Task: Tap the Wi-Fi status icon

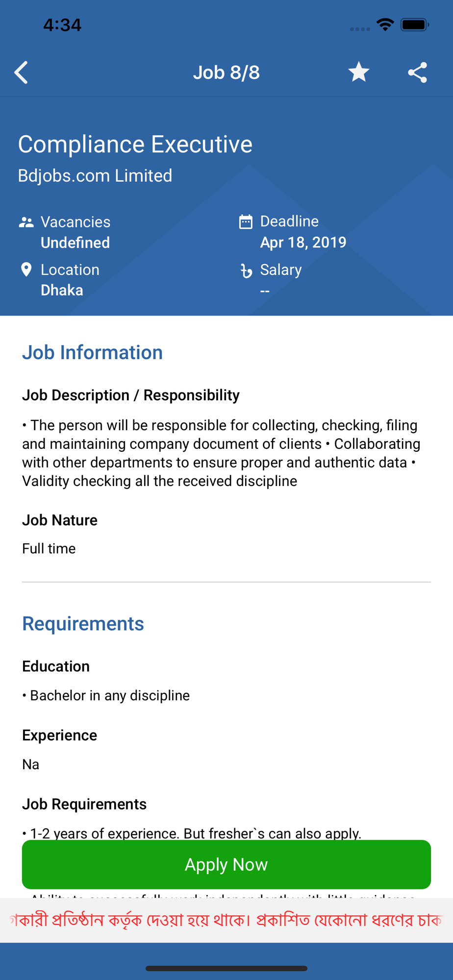Action: pos(385,24)
